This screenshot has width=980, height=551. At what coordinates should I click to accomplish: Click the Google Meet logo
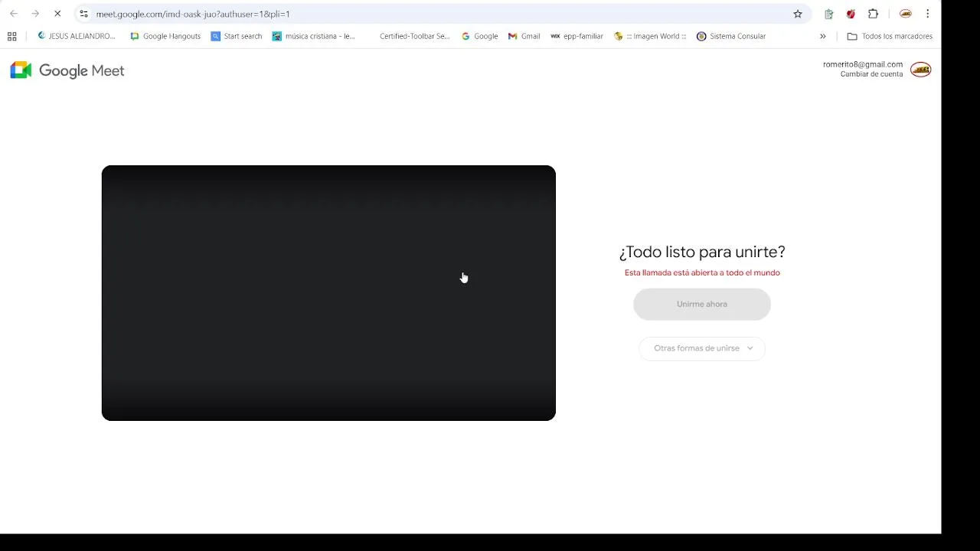pyautogui.click(x=67, y=70)
